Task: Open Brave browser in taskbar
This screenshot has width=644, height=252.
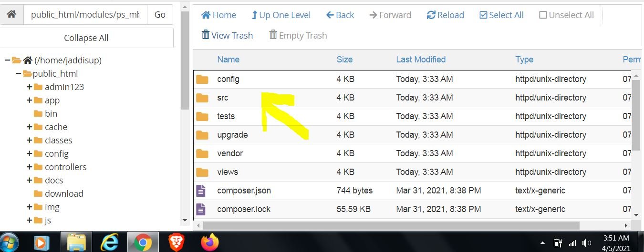Action: click(x=177, y=242)
